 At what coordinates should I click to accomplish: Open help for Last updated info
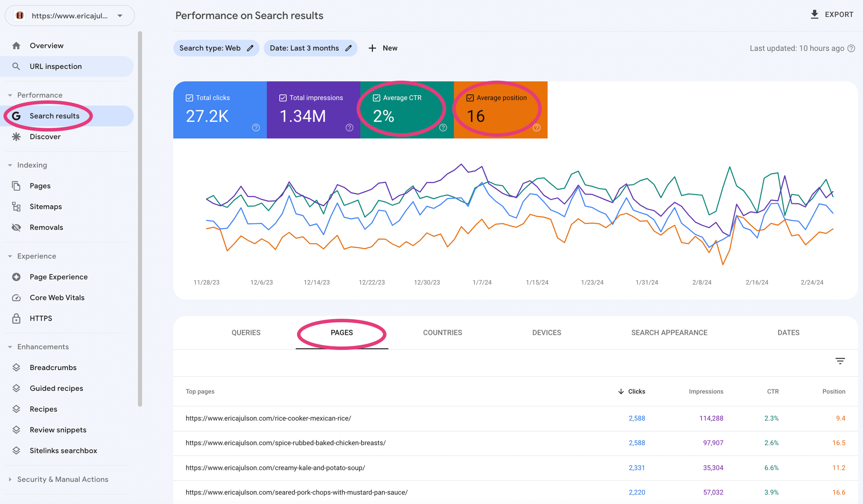click(851, 48)
